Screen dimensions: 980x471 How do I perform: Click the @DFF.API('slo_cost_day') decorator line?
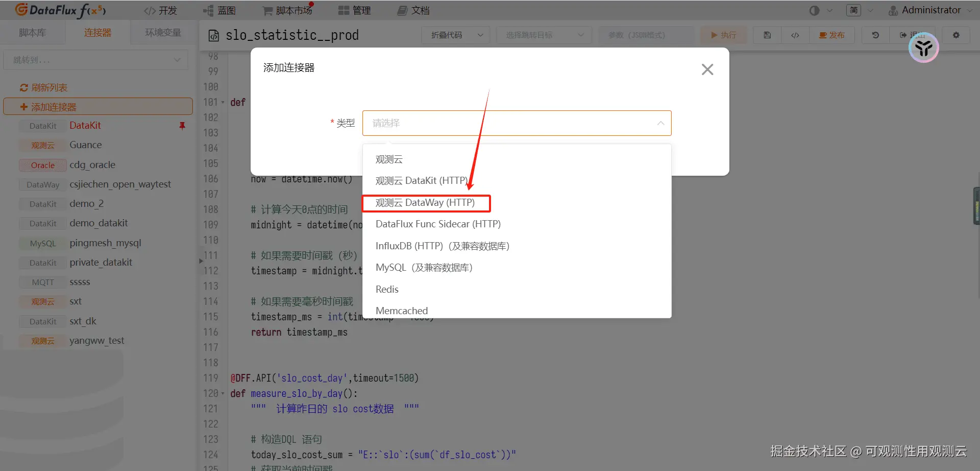(x=325, y=379)
